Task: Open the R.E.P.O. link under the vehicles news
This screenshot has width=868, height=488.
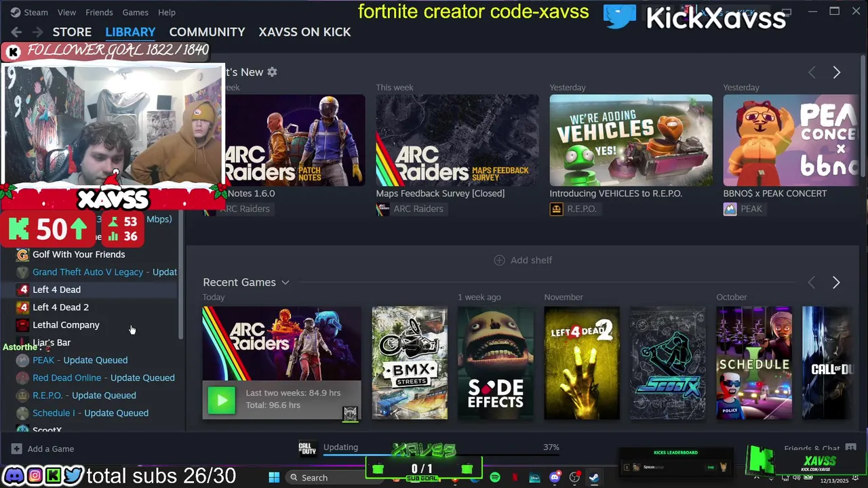Action: pos(582,209)
